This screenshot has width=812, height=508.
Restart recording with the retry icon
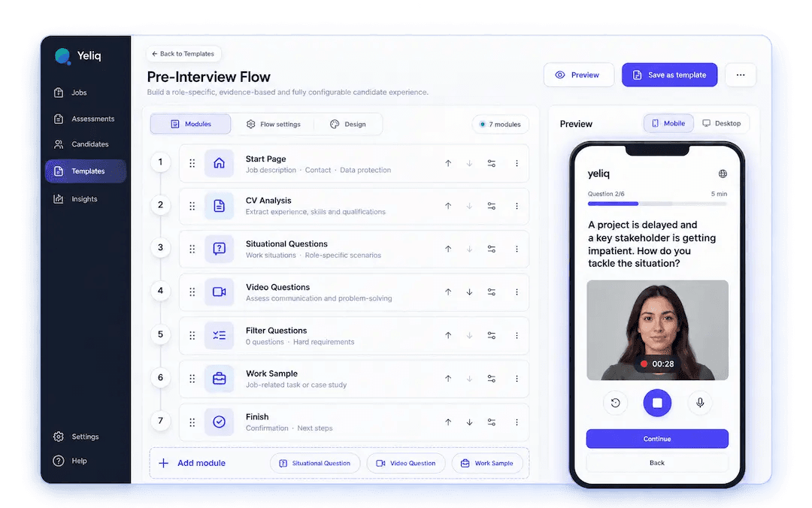point(615,403)
